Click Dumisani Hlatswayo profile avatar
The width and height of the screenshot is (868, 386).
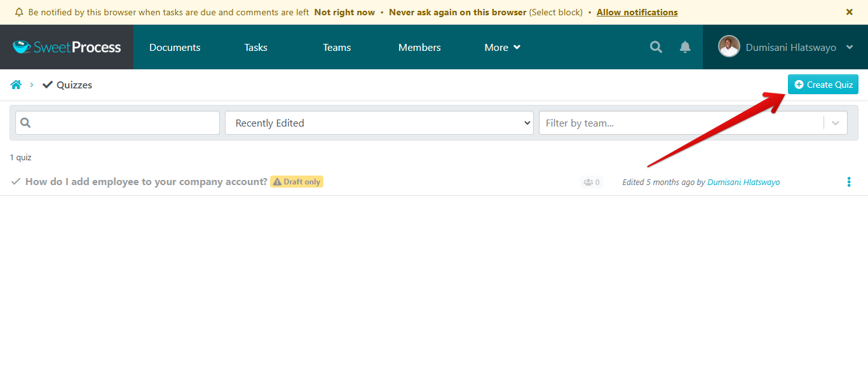729,46
